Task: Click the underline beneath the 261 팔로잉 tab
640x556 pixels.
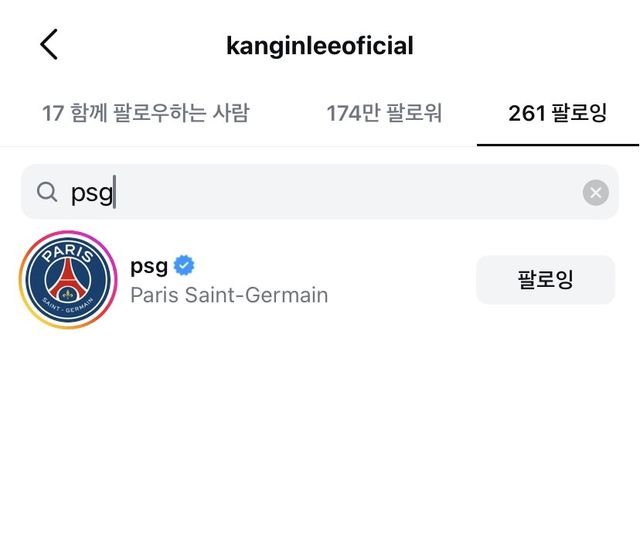Action: pyautogui.click(x=557, y=144)
